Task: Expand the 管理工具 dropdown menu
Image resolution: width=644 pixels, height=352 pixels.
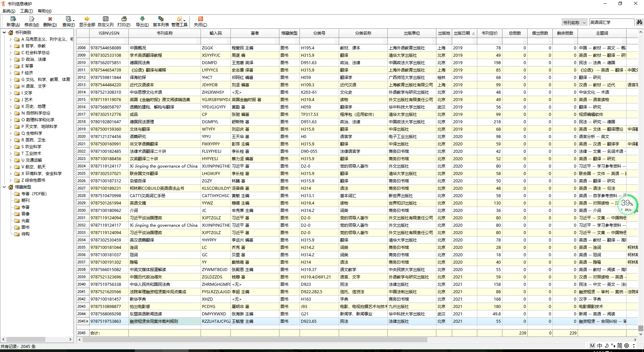Action: pos(184,20)
